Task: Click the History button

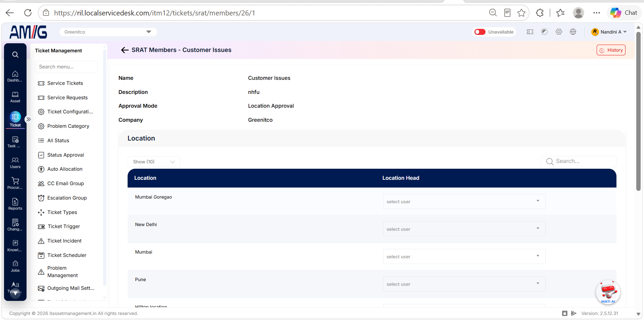Action: coord(611,50)
